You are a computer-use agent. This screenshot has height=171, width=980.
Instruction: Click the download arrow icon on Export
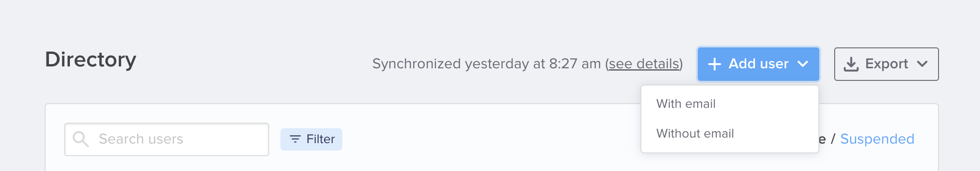click(x=851, y=64)
